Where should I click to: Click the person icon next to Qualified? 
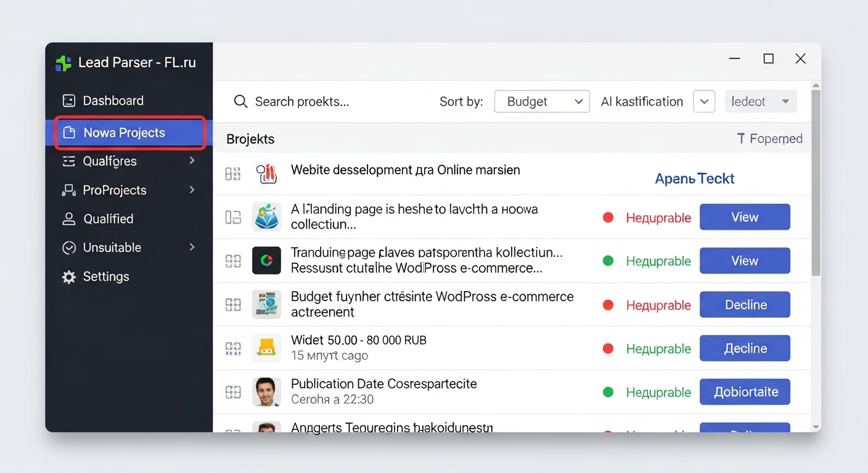click(69, 219)
